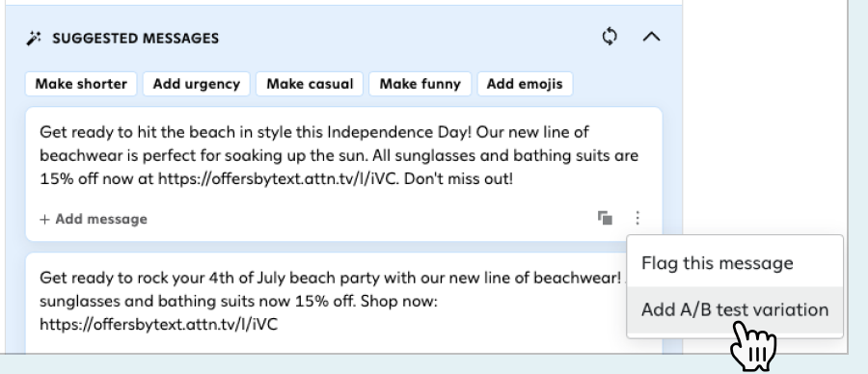Click the magic wand icon beside Suggested Messages
This screenshot has height=374, width=868.
[x=34, y=39]
